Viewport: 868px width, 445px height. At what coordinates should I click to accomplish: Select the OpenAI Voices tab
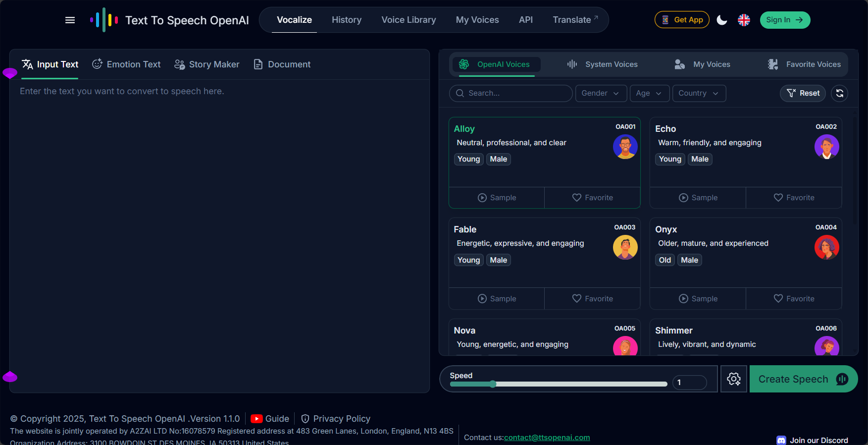[x=496, y=64]
